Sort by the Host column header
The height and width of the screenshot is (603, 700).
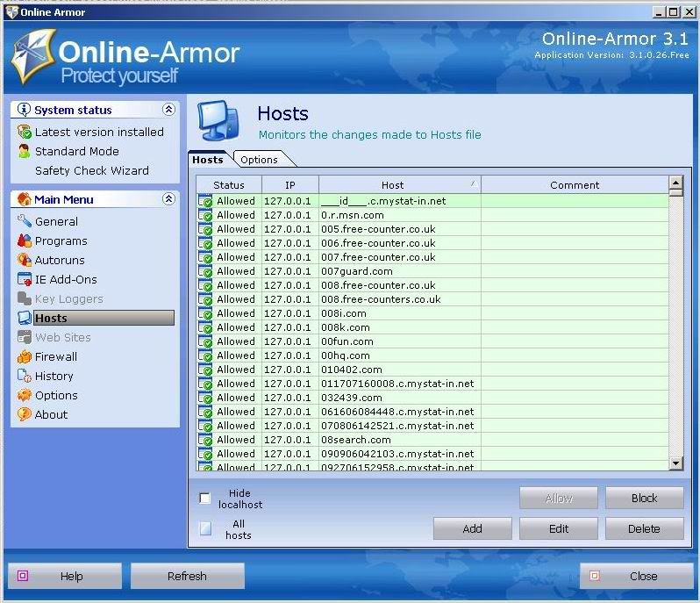399,185
